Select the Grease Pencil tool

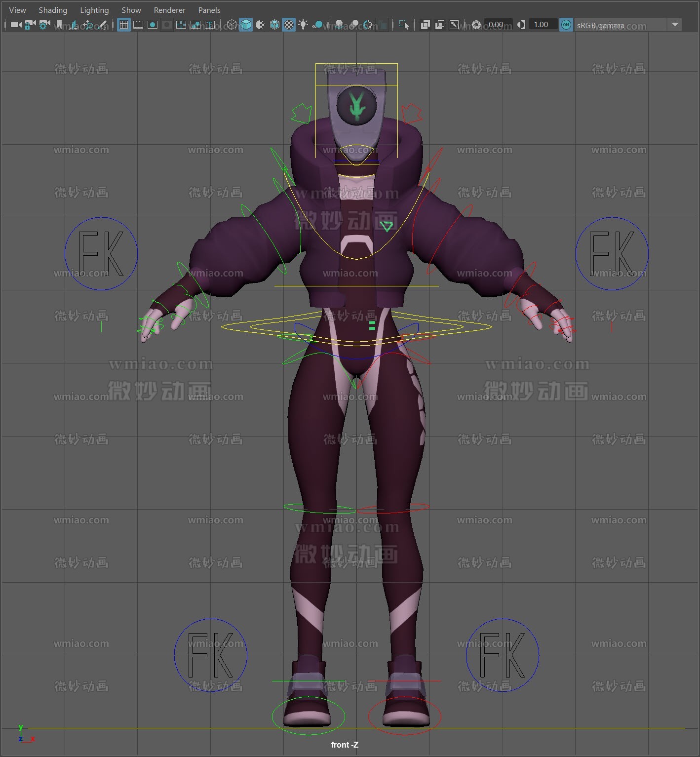click(102, 25)
